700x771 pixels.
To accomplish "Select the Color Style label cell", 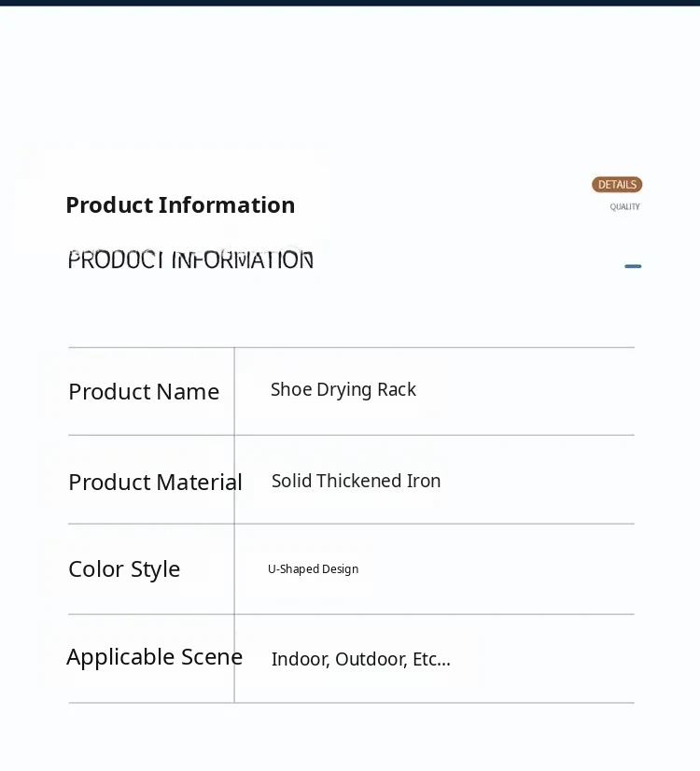I will tap(124, 569).
